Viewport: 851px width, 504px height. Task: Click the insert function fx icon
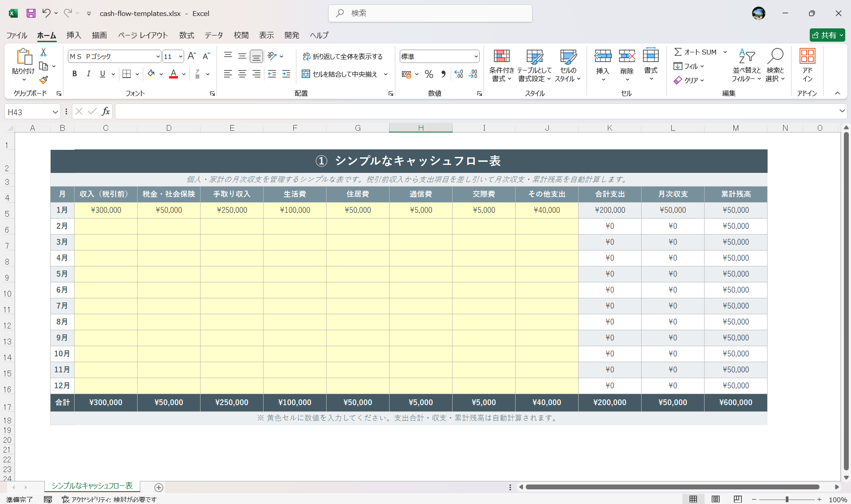click(x=106, y=112)
